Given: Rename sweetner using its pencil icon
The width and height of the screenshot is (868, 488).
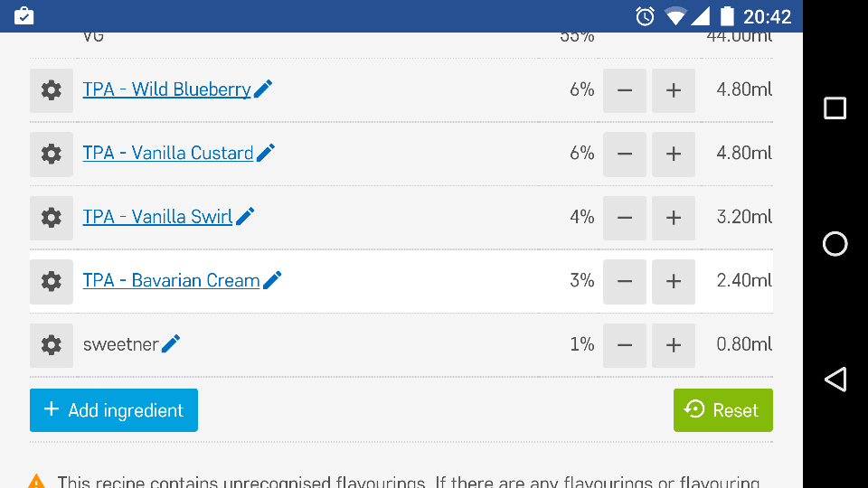Looking at the screenshot, I should (x=171, y=343).
